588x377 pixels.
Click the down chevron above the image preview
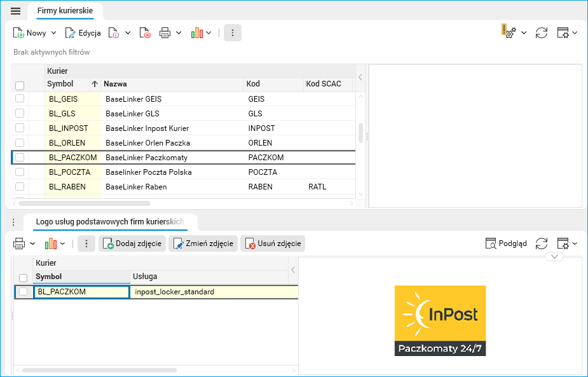click(554, 257)
